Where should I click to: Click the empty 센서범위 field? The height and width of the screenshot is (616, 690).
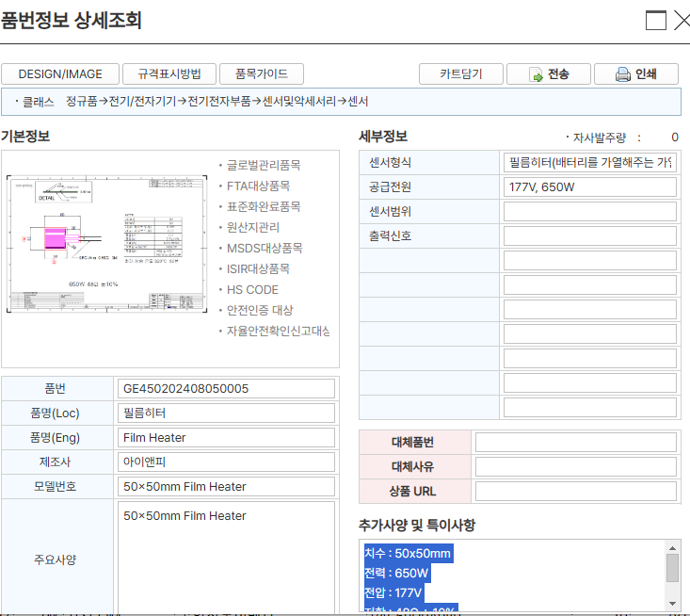tap(589, 212)
